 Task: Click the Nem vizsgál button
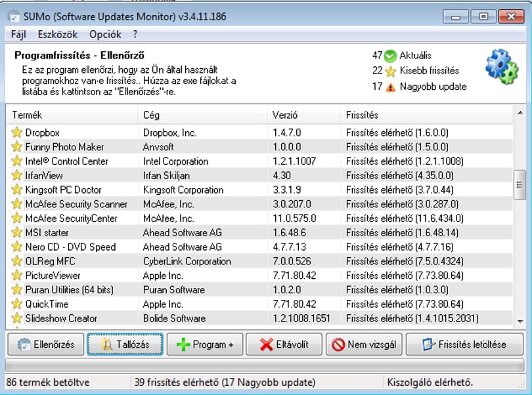point(364,344)
